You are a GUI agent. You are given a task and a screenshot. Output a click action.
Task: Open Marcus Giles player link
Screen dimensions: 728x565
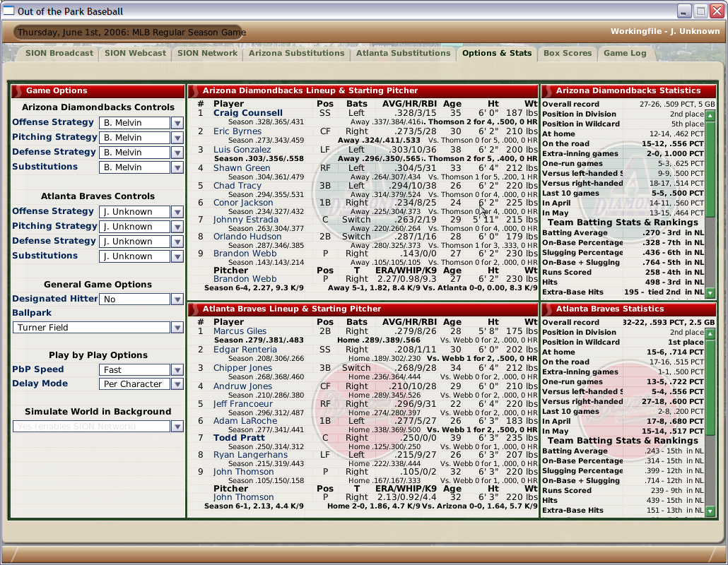click(x=240, y=331)
